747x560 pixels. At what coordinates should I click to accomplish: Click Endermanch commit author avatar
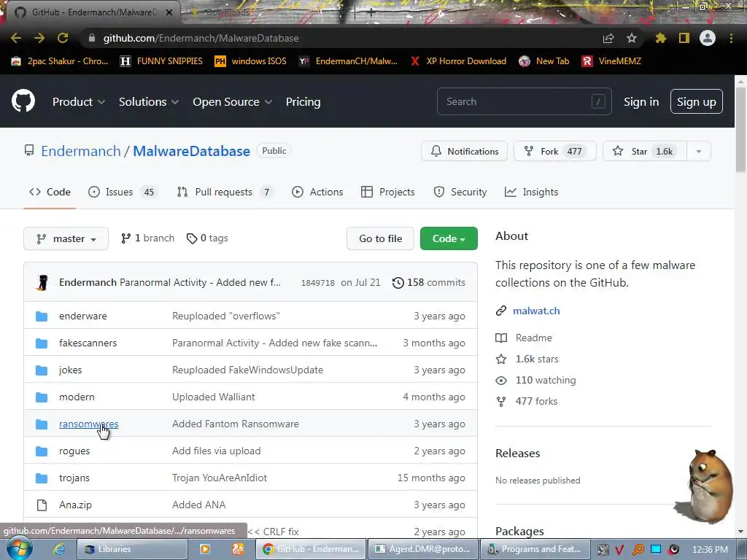click(42, 282)
